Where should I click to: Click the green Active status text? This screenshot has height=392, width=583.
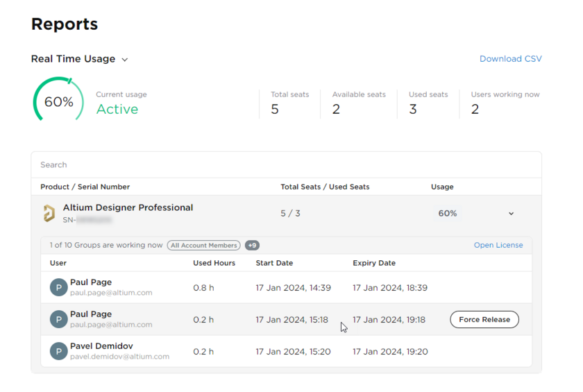coord(117,109)
